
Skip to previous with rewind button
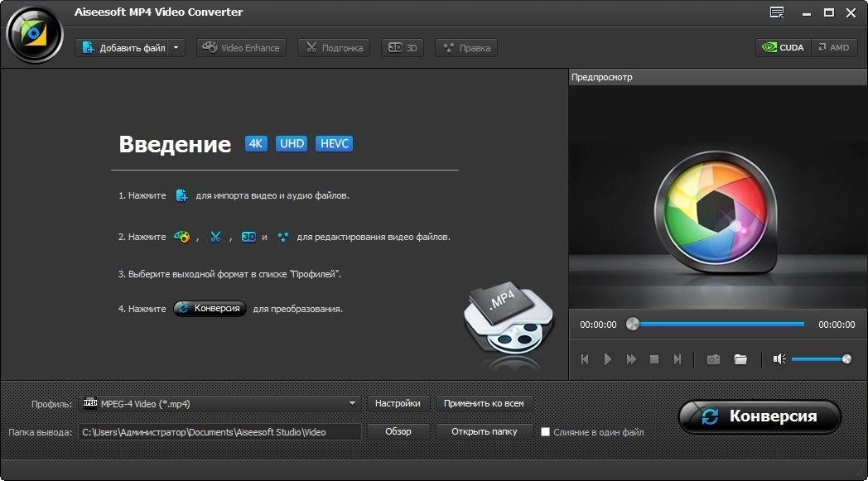click(585, 359)
